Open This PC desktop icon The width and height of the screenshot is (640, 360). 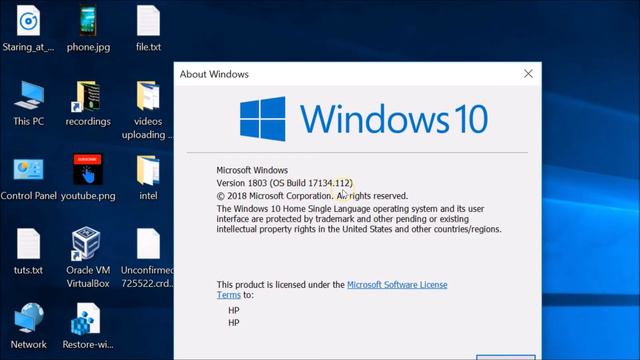tap(28, 95)
